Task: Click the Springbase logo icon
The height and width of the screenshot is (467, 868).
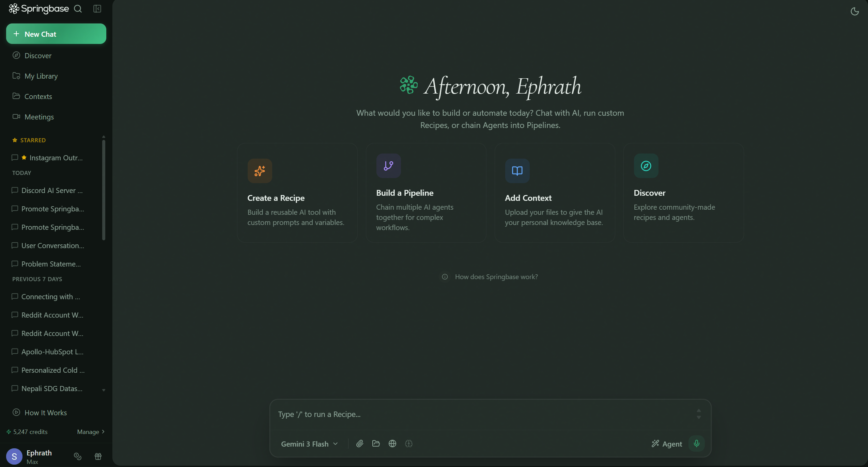Action: click(14, 9)
